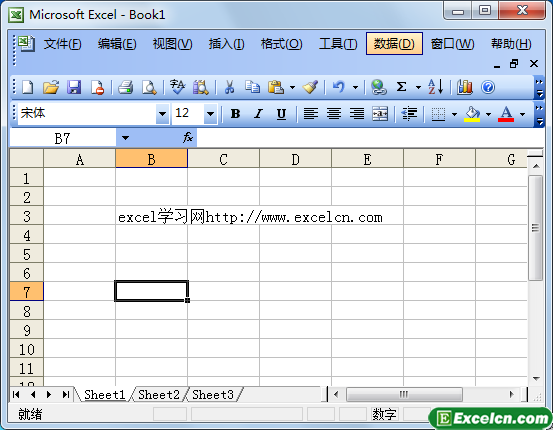Open the 格式(O) menu

click(281, 44)
